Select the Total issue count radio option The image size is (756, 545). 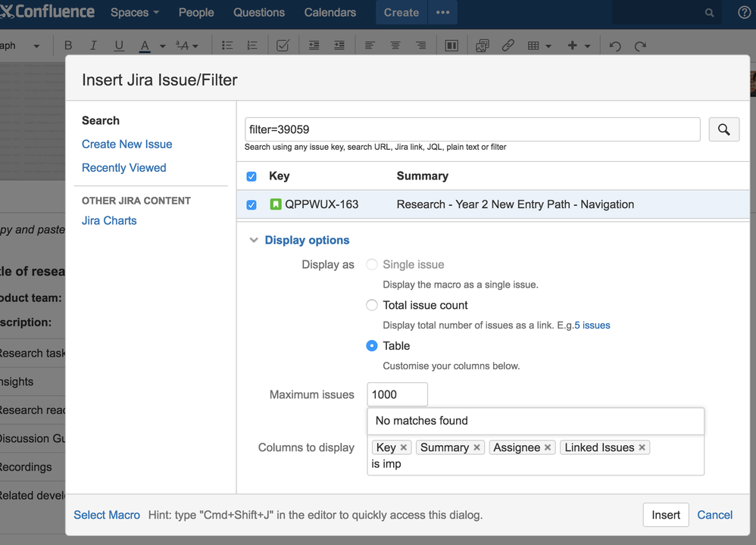(x=372, y=305)
